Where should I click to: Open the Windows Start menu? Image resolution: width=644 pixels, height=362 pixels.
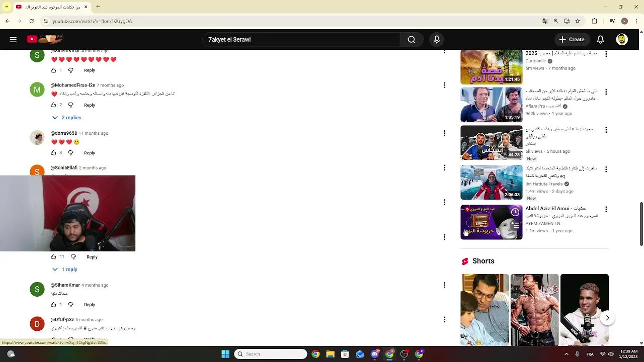(225, 354)
